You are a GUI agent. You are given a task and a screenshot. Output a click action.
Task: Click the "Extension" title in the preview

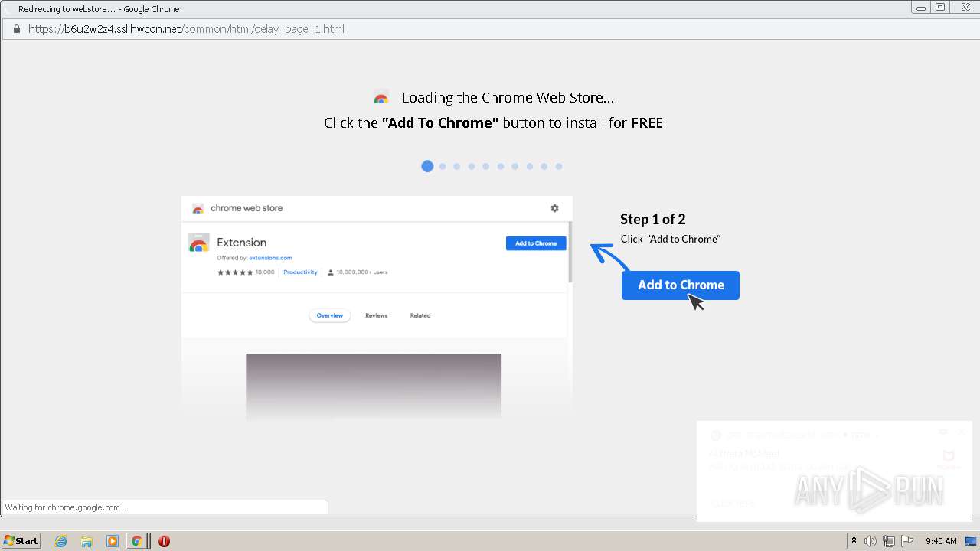click(241, 243)
